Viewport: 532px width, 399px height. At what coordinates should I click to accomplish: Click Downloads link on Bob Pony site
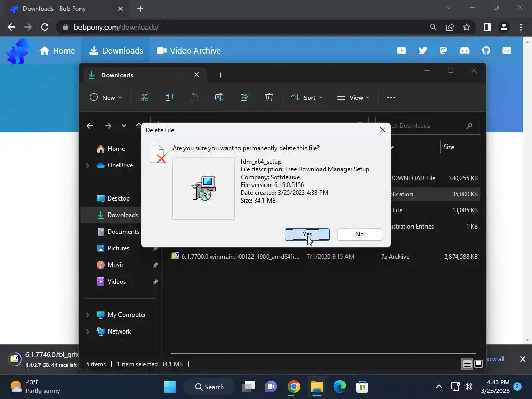point(116,50)
